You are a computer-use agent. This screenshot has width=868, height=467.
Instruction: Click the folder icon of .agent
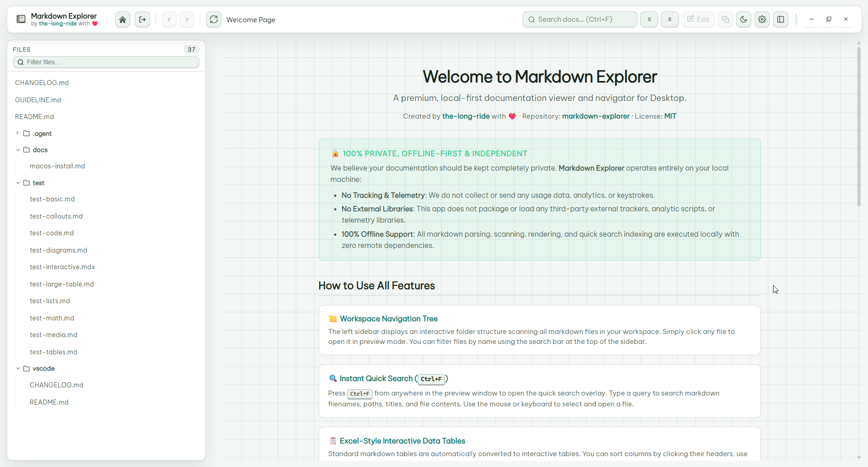[27, 133]
